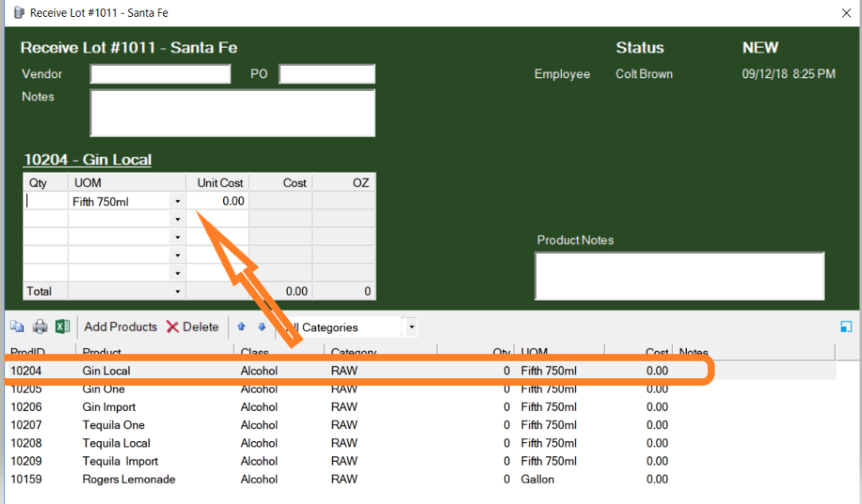Open the All Categories dropdown
The image size is (862, 504).
point(411,327)
